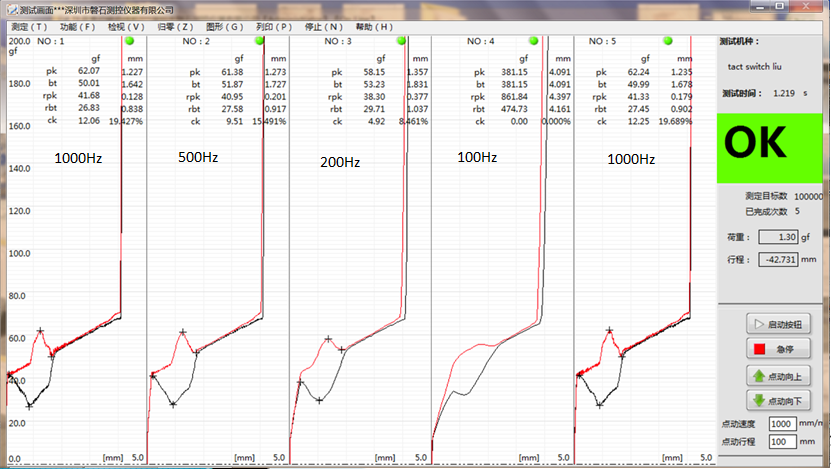Open the 归零 (Z) menu
Image resolution: width=831 pixels, height=469 pixels.
point(175,26)
